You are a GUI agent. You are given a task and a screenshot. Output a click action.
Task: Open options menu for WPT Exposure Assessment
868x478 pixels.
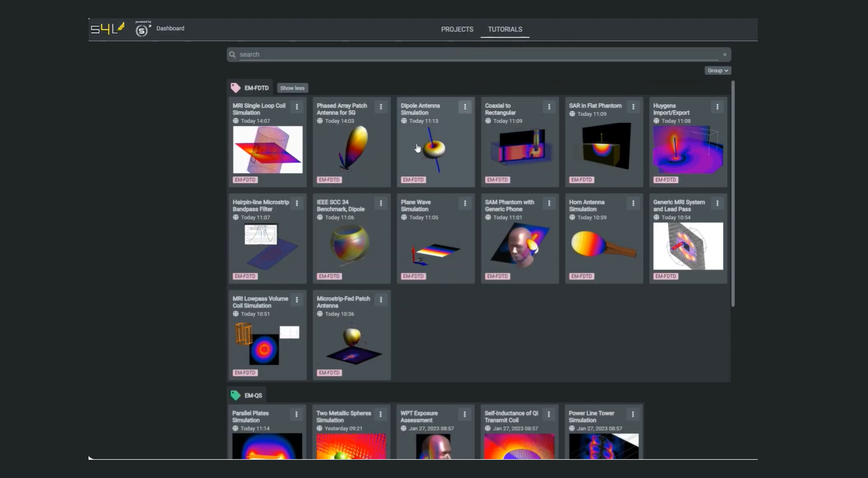464,414
